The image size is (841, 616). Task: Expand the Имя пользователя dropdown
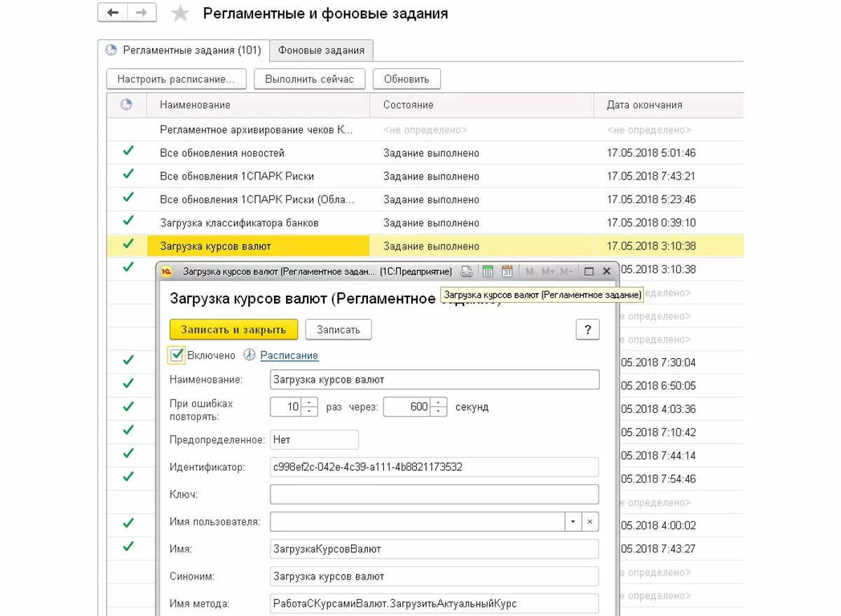pyautogui.click(x=573, y=521)
